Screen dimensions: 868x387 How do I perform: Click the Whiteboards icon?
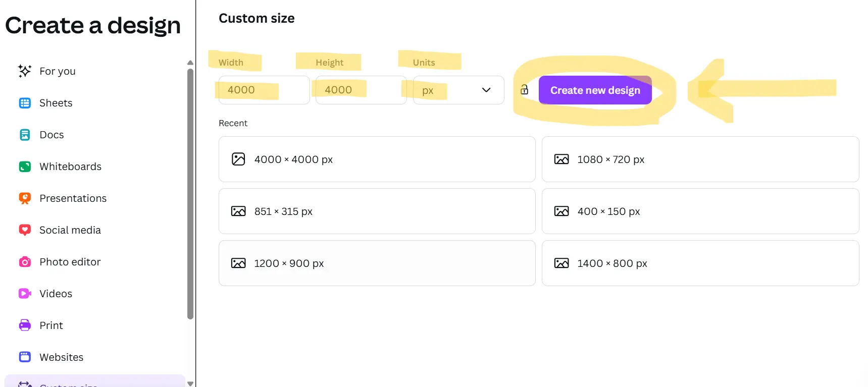(24, 167)
